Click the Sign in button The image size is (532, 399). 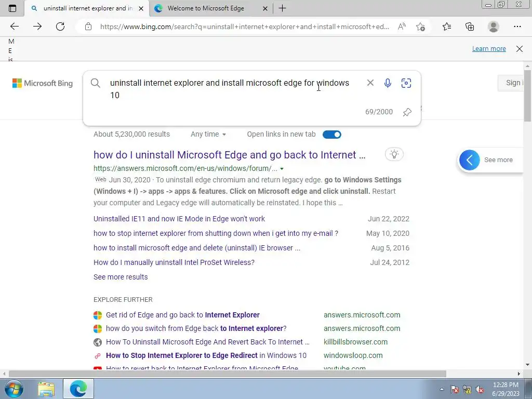[x=512, y=83]
